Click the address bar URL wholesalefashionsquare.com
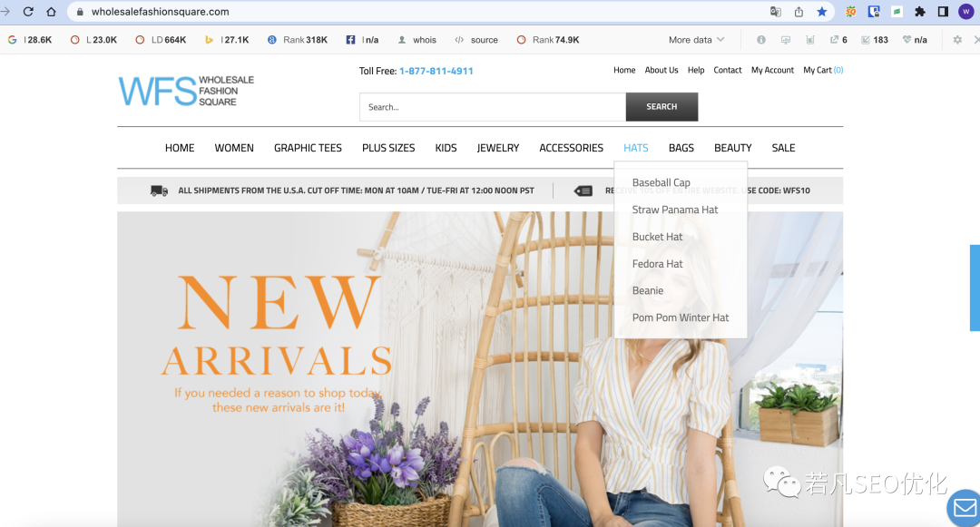980x527 pixels. 160,12
